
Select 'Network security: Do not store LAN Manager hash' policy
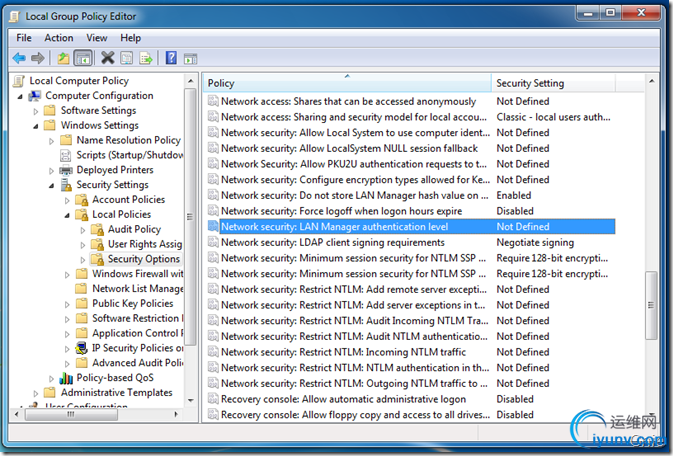[x=355, y=195]
